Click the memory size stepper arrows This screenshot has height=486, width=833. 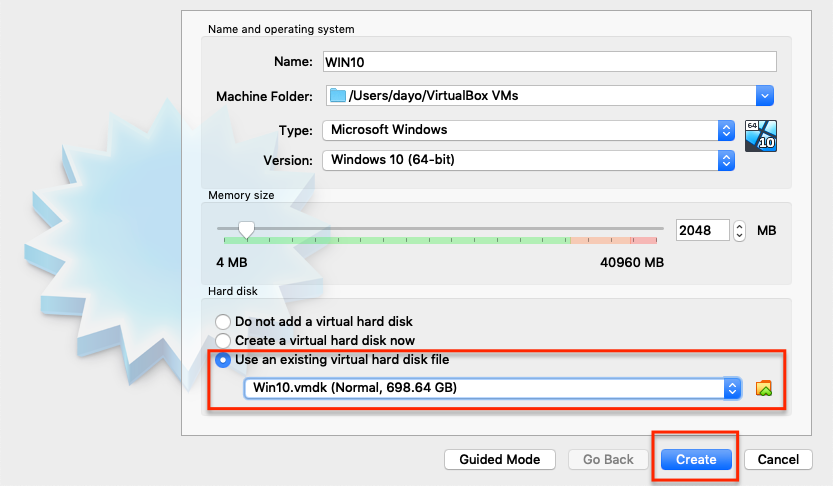pyautogui.click(x=739, y=231)
